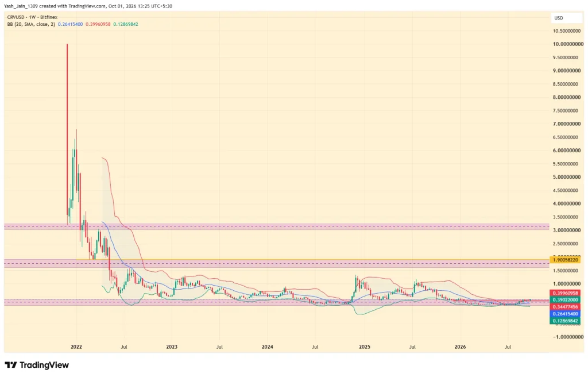Click the 4.50000000 price scale label

coord(567,190)
